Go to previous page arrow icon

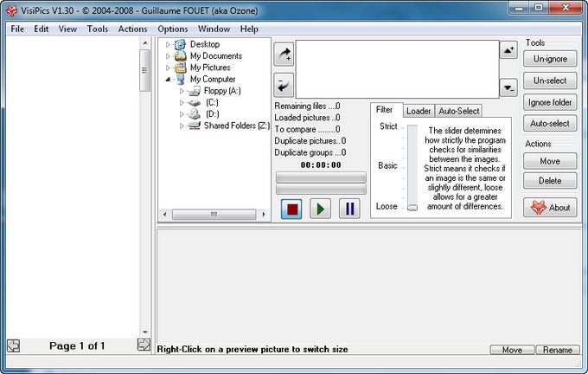click(x=14, y=345)
